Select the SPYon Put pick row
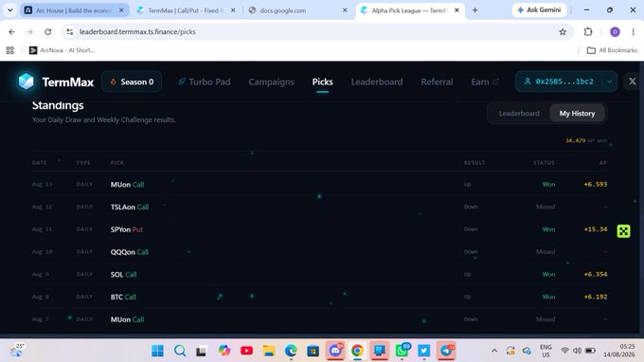Screen dimensions: 644x362 click(x=319, y=229)
